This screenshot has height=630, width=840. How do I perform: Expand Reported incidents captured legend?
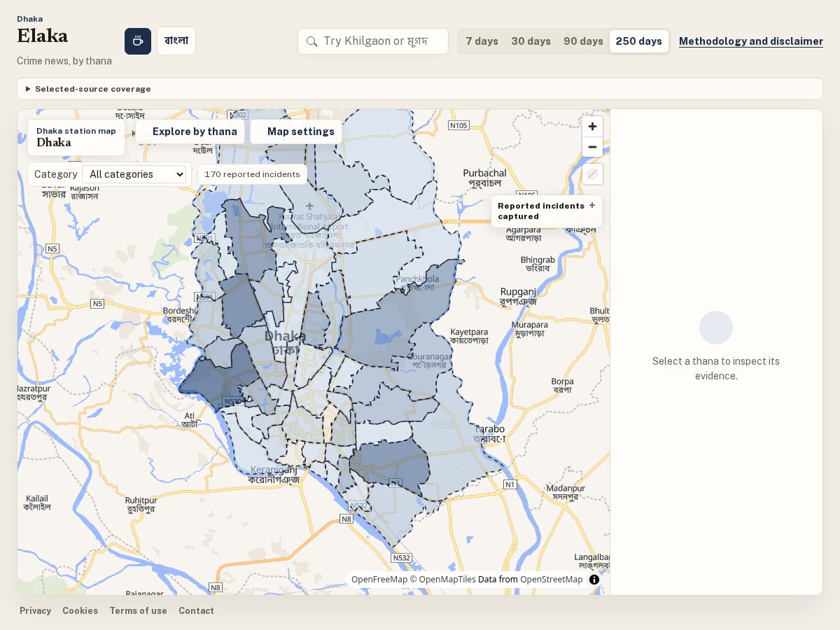[x=547, y=211]
